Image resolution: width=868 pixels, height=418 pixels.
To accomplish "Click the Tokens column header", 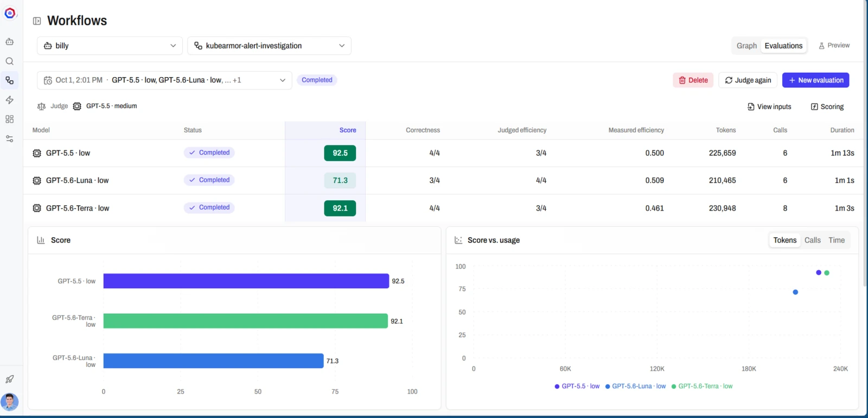I will pos(725,130).
